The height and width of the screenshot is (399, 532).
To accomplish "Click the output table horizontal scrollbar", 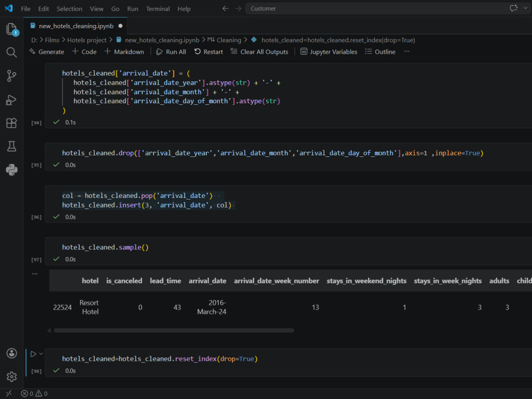I will (174, 330).
